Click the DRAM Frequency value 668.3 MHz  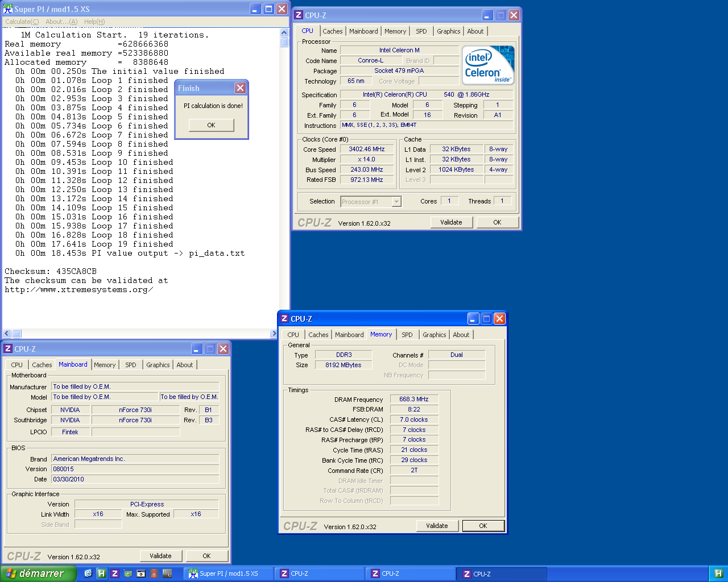pyautogui.click(x=414, y=399)
